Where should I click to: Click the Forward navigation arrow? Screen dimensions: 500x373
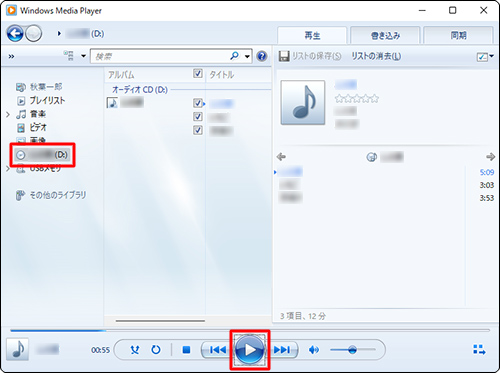(34, 33)
